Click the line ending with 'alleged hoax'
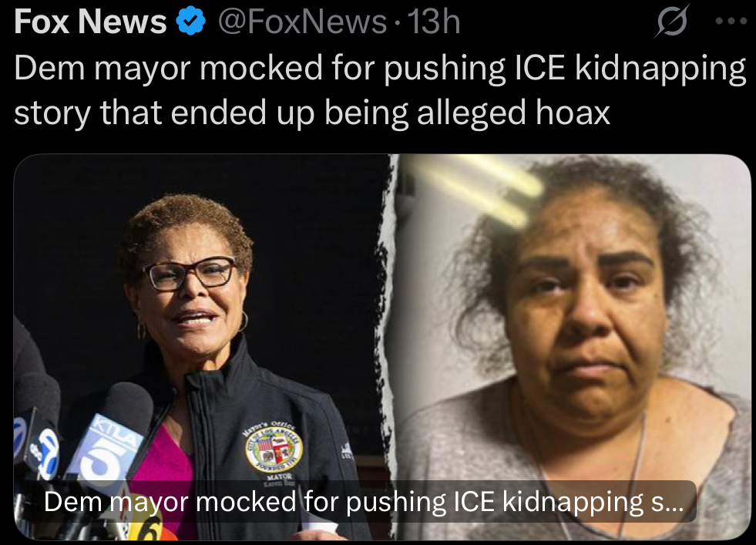 pyautogui.click(x=312, y=113)
